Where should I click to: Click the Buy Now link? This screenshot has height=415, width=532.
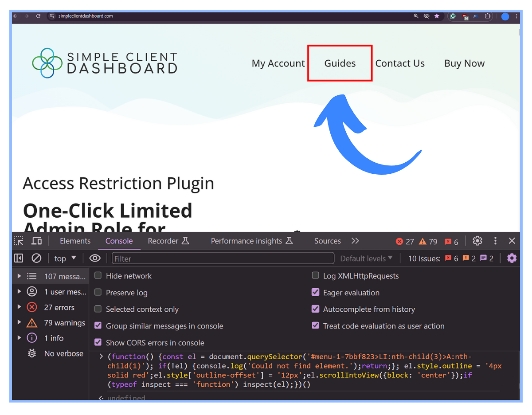click(x=465, y=63)
